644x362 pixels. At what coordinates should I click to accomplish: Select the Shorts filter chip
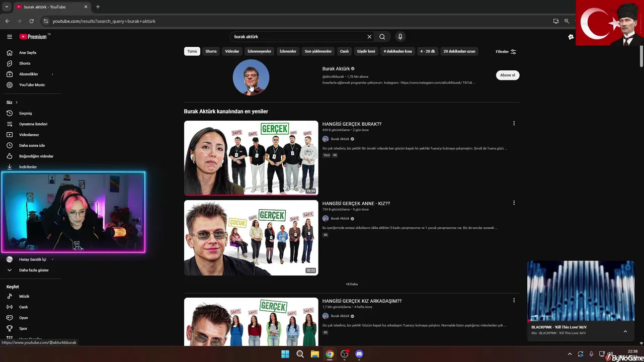tap(211, 51)
